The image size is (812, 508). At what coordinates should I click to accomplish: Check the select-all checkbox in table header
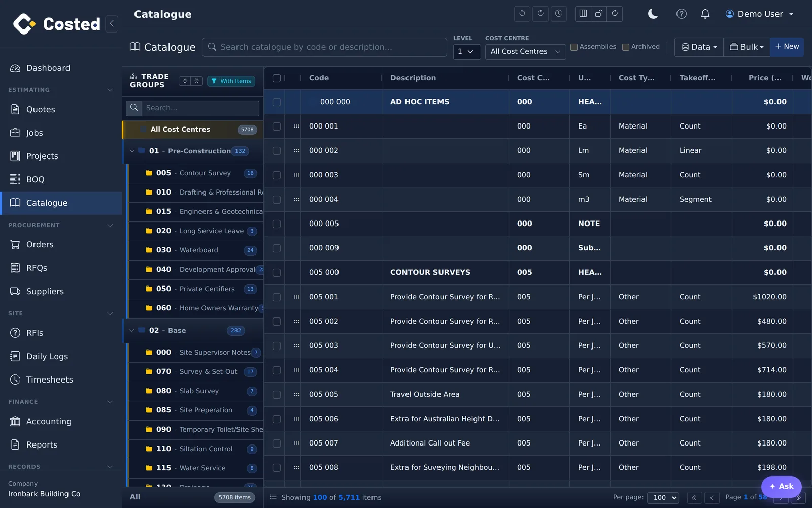point(277,78)
